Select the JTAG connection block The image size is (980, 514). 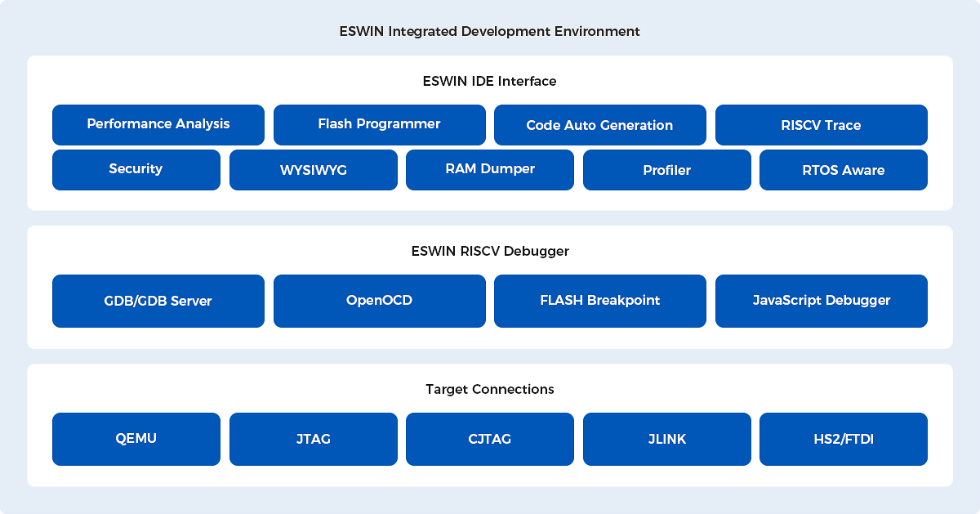pos(314,439)
